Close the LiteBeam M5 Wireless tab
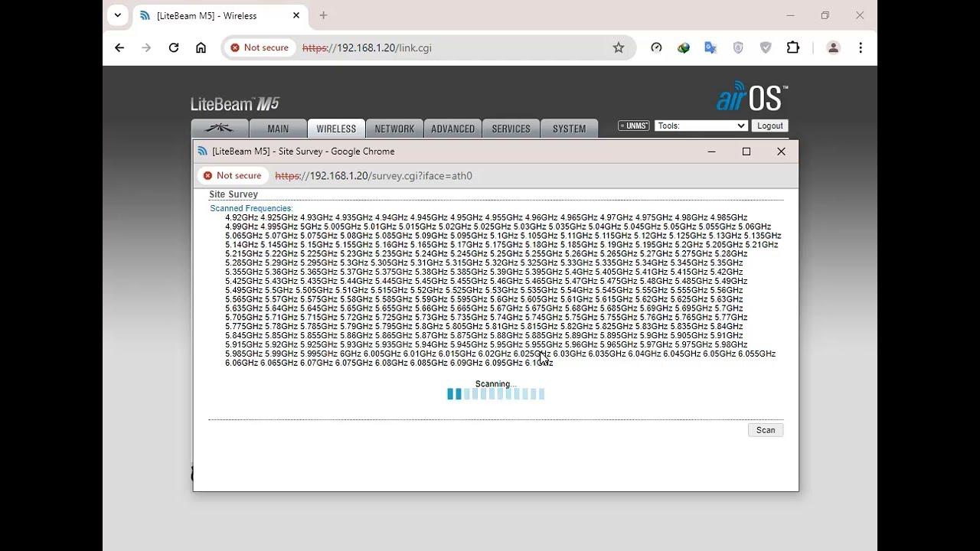This screenshot has height=551, width=980. [296, 15]
